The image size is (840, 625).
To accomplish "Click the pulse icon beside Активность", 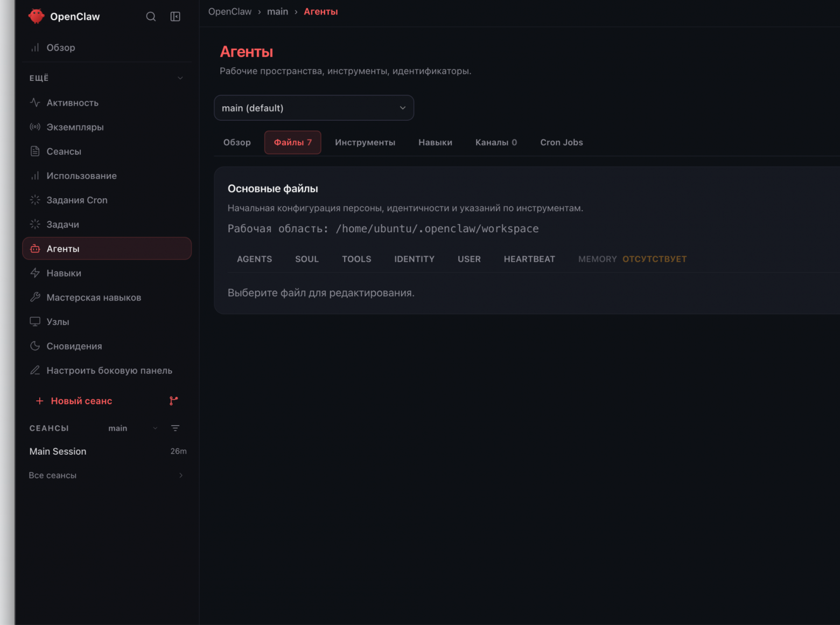I will tap(35, 102).
